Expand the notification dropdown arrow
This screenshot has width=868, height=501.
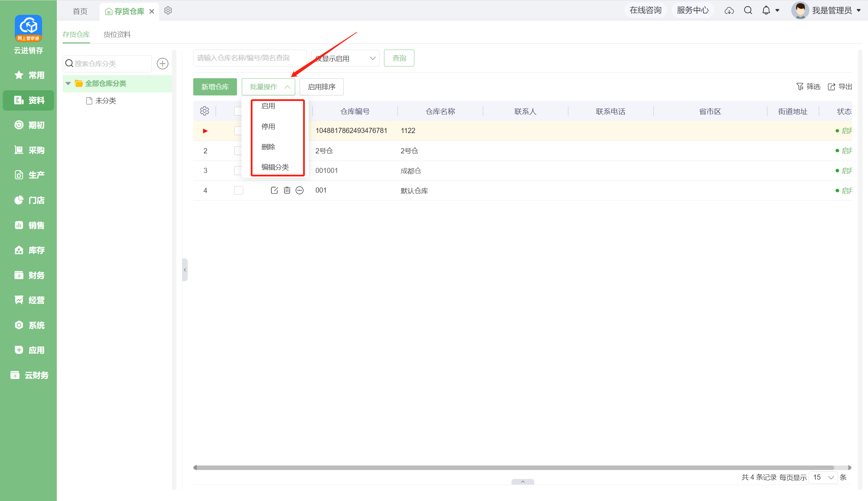click(x=777, y=10)
